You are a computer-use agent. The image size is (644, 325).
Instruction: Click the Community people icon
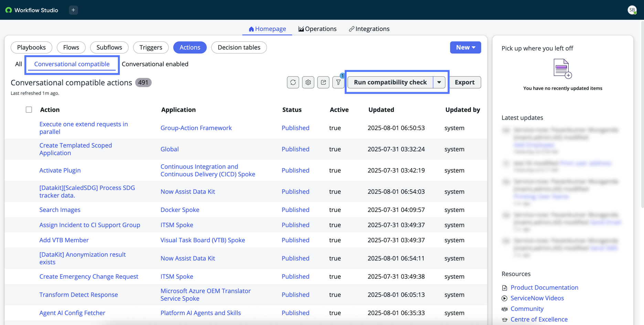click(505, 309)
